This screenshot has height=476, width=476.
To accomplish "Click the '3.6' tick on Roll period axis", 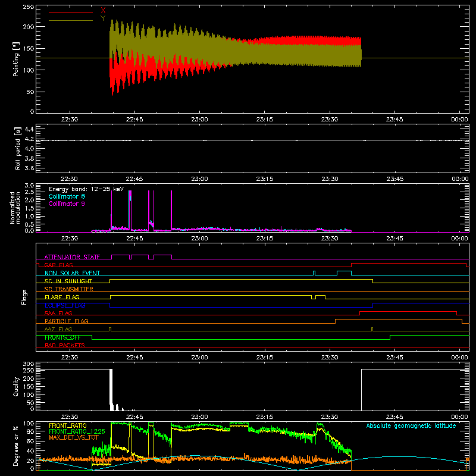I will point(29,168).
